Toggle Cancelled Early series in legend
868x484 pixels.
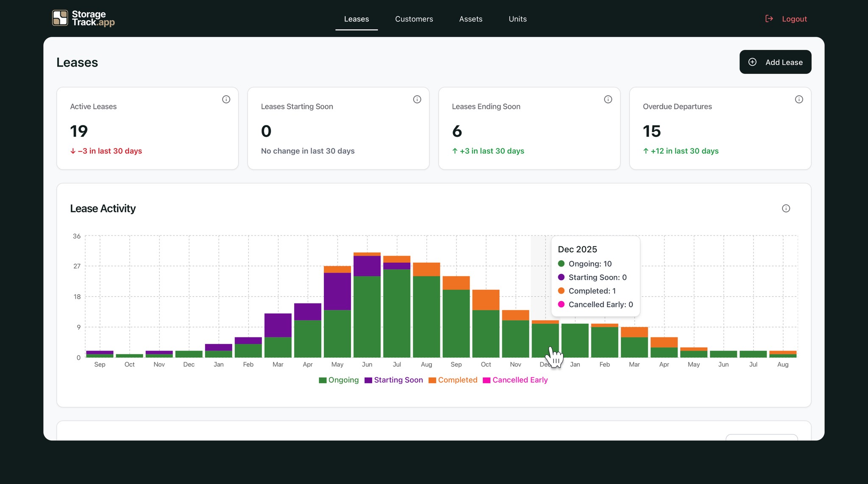click(515, 380)
